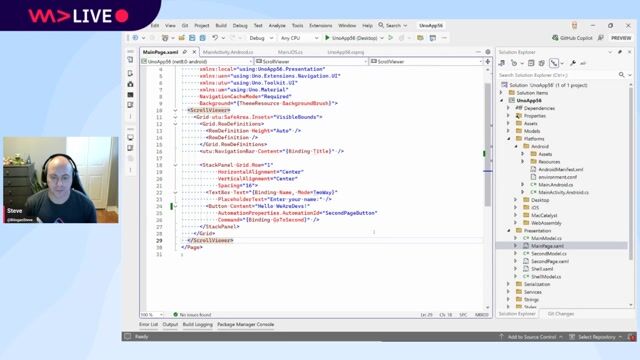The height and width of the screenshot is (360, 640).
Task: Click the pin icon on MainPage.xaml tab
Action: pyautogui.click(x=185, y=52)
